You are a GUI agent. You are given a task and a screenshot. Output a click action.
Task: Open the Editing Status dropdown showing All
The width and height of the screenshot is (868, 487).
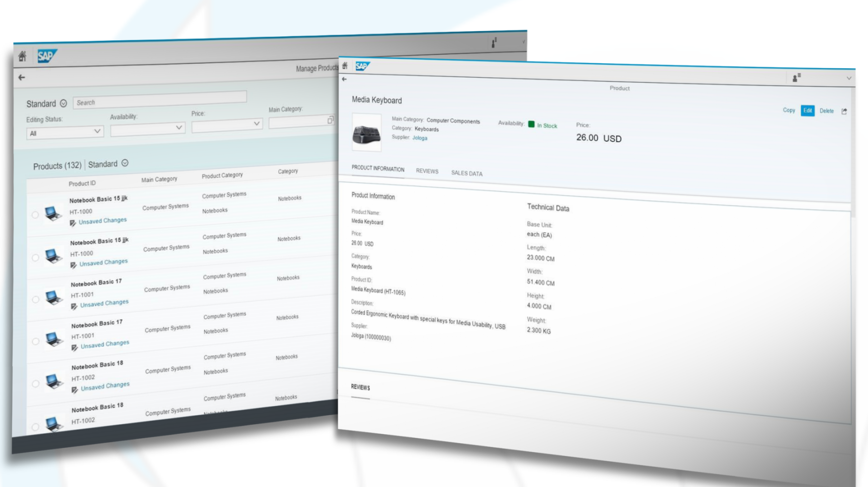(64, 133)
